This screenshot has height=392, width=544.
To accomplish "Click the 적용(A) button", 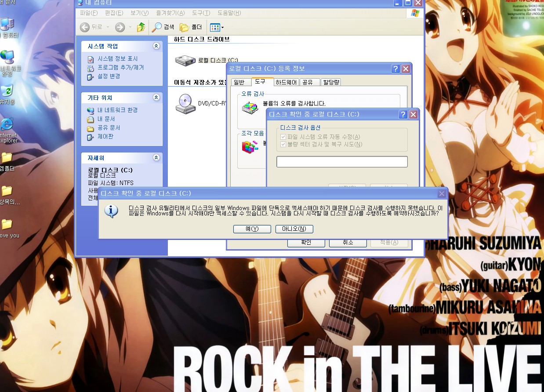I will 389,243.
